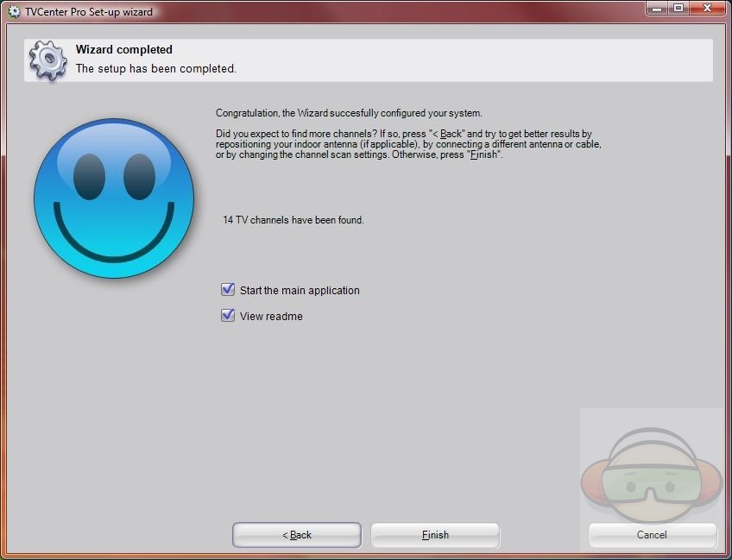Cancel the setup wizard
732x560 pixels.
(652, 535)
